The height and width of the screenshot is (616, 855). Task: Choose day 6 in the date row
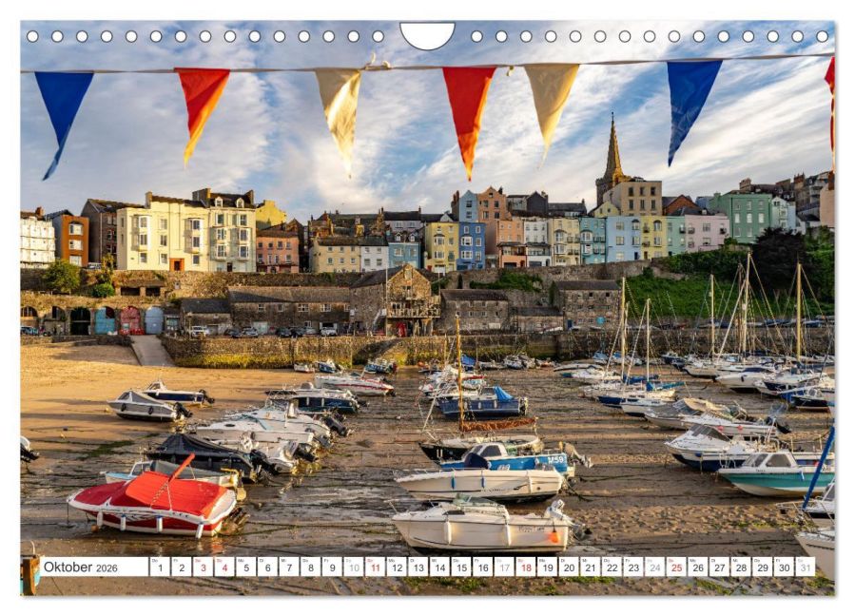coord(267,567)
